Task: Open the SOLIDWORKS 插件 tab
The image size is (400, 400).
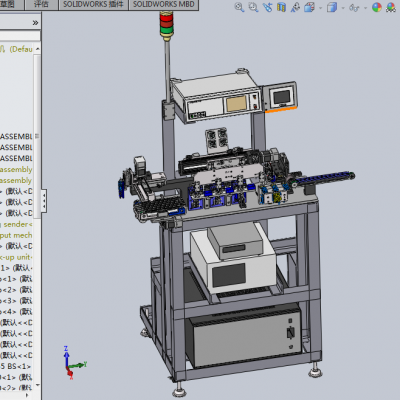Action: [93, 5]
